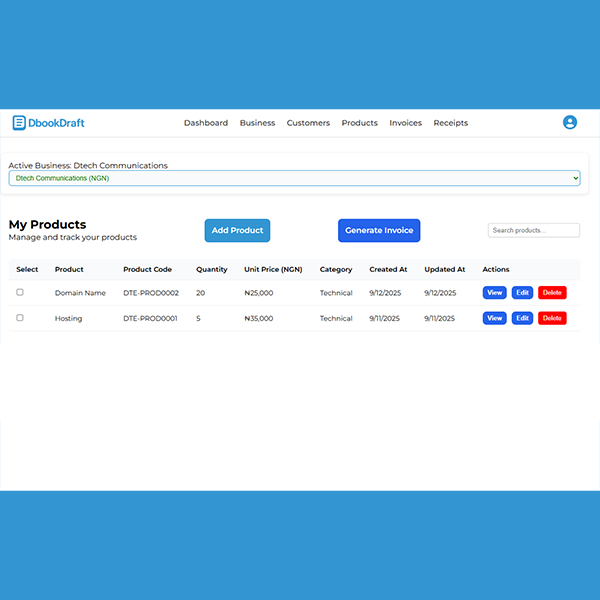Click the DbookDraft logo icon

[19, 123]
